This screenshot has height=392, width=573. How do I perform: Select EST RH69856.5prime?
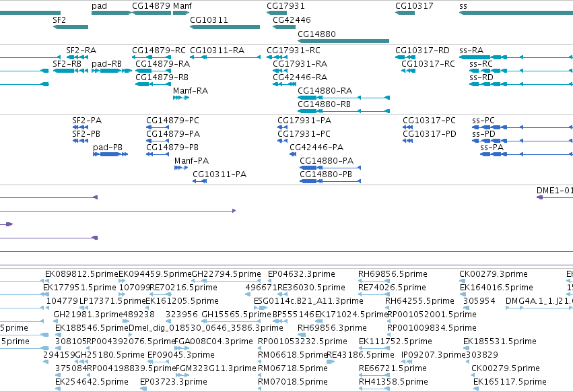[x=374, y=281]
